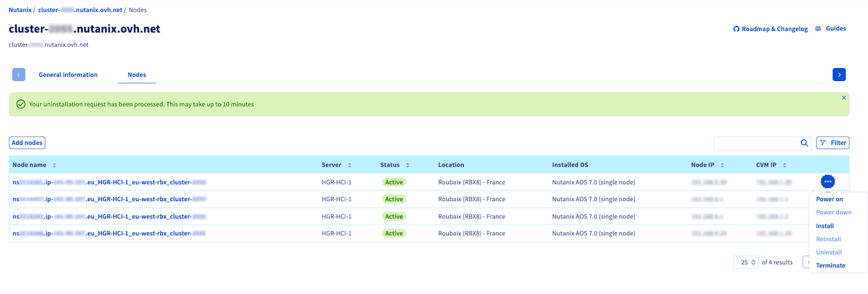Sort the Server column

click(x=350, y=165)
